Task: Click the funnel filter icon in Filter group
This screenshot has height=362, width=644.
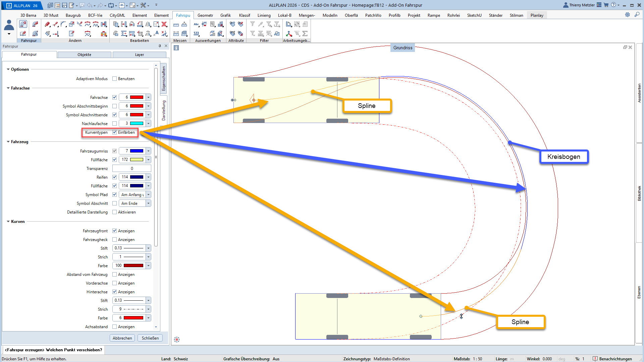Action: point(253,24)
